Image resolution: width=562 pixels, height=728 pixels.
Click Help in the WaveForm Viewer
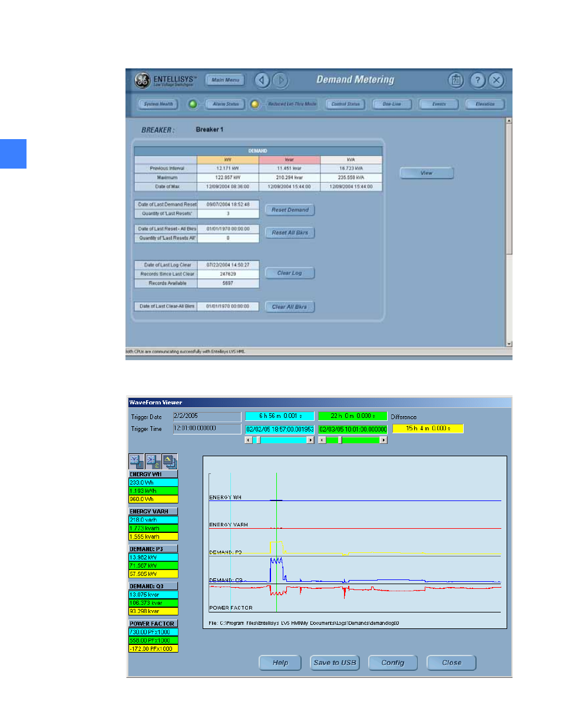(280, 663)
